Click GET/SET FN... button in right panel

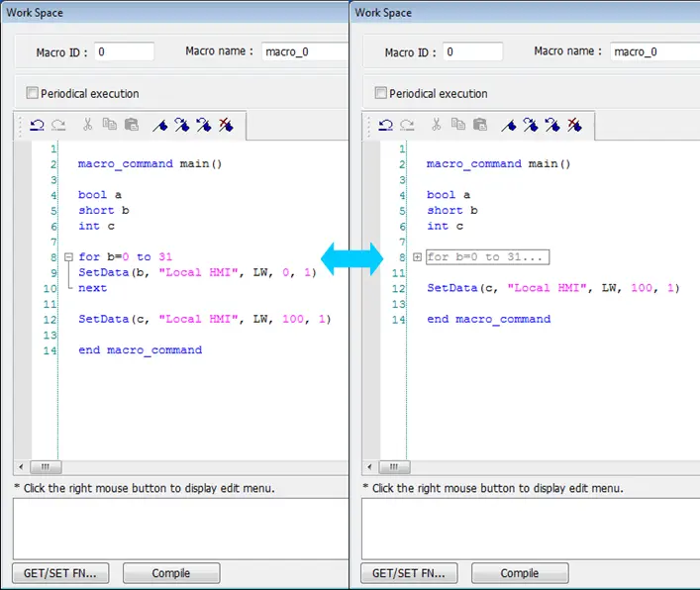pos(409,573)
